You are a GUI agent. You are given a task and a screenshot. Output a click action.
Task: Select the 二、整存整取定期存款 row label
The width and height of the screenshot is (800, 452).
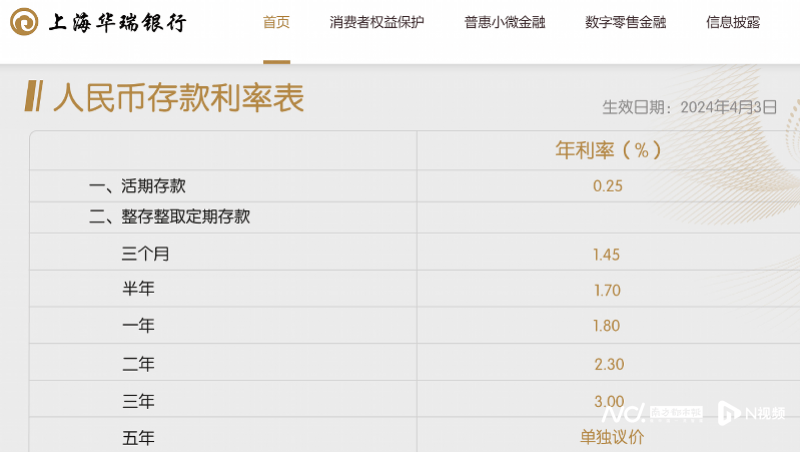[x=169, y=217]
